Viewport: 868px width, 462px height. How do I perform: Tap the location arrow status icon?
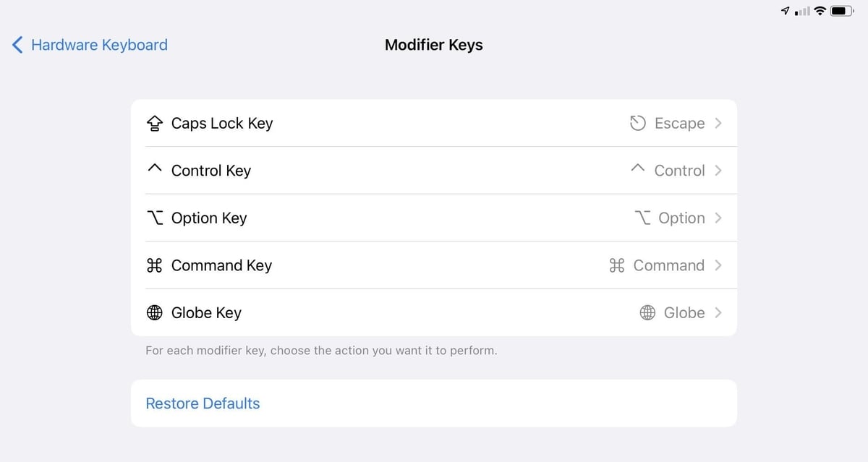click(x=786, y=11)
